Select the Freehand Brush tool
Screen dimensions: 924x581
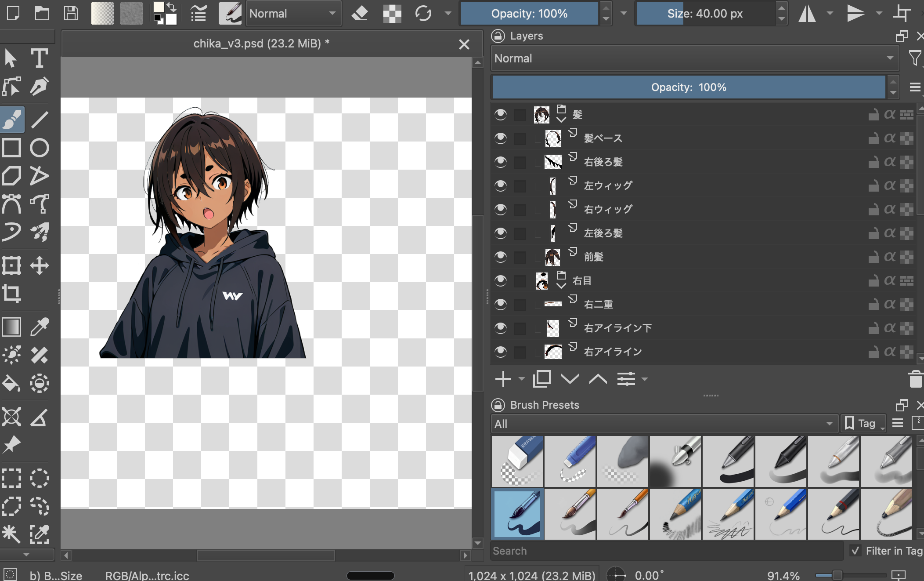coord(12,119)
